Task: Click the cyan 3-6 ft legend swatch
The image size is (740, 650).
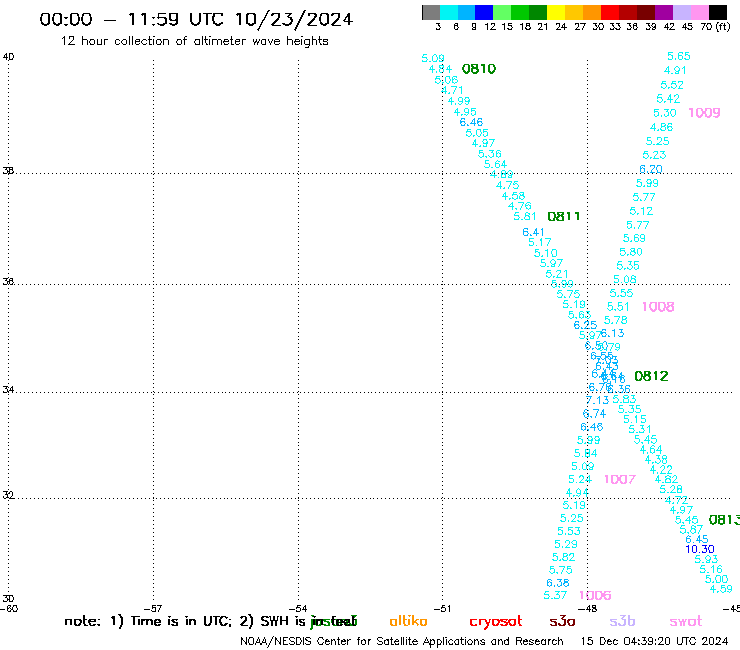Action: (449, 12)
